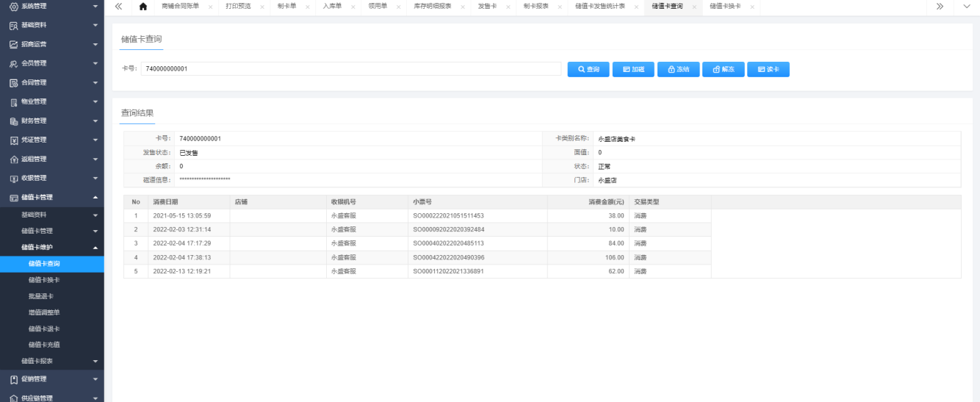
Task: Click the 解冻 unfreeze button
Action: [723, 69]
